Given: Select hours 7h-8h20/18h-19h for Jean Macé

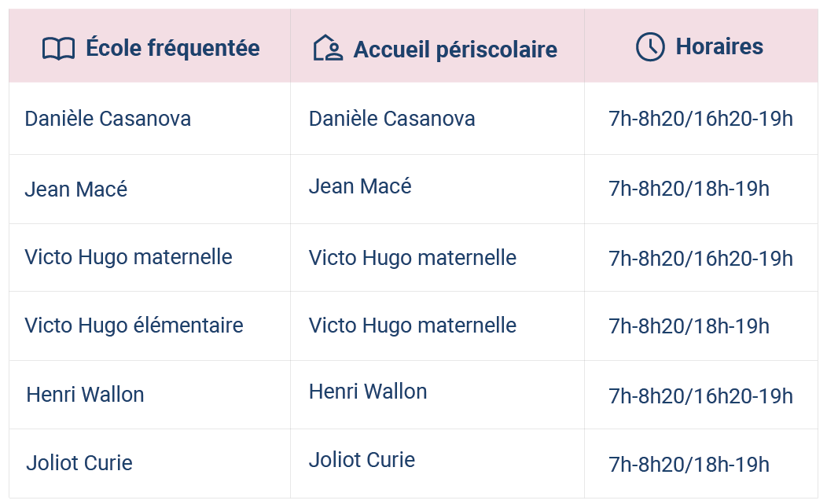Looking at the screenshot, I should [689, 189].
